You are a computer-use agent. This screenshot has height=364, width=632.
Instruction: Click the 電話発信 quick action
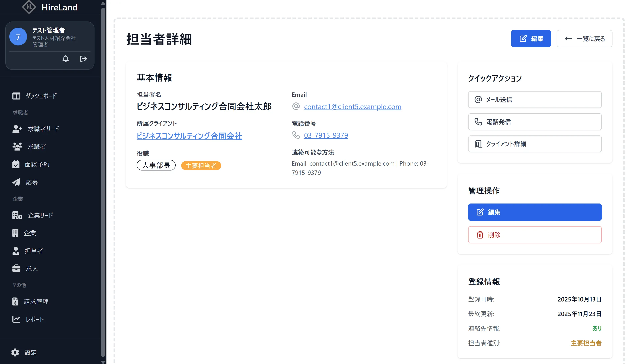click(535, 122)
